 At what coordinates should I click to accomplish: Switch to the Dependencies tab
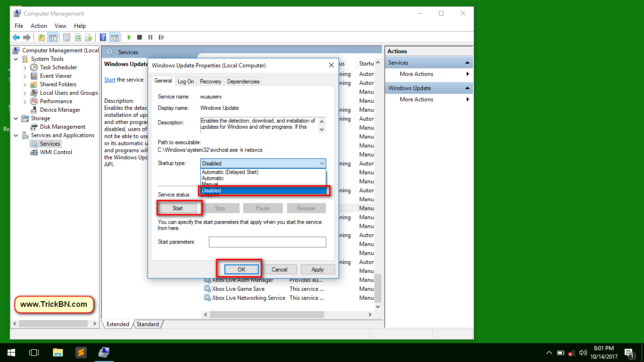[243, 82]
